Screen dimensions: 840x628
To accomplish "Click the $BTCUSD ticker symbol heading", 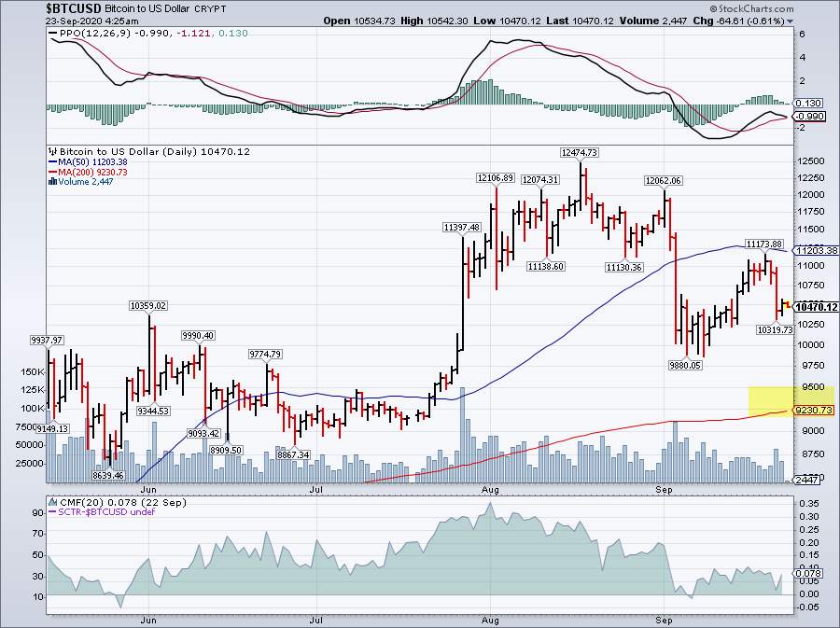I will pyautogui.click(x=73, y=8).
